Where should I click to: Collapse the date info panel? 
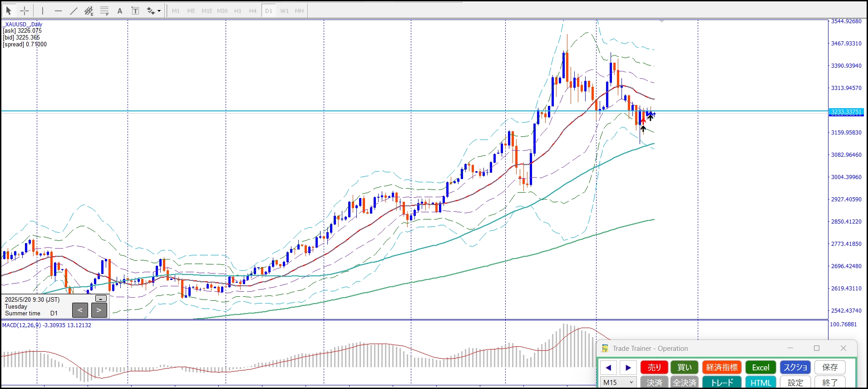[101, 299]
